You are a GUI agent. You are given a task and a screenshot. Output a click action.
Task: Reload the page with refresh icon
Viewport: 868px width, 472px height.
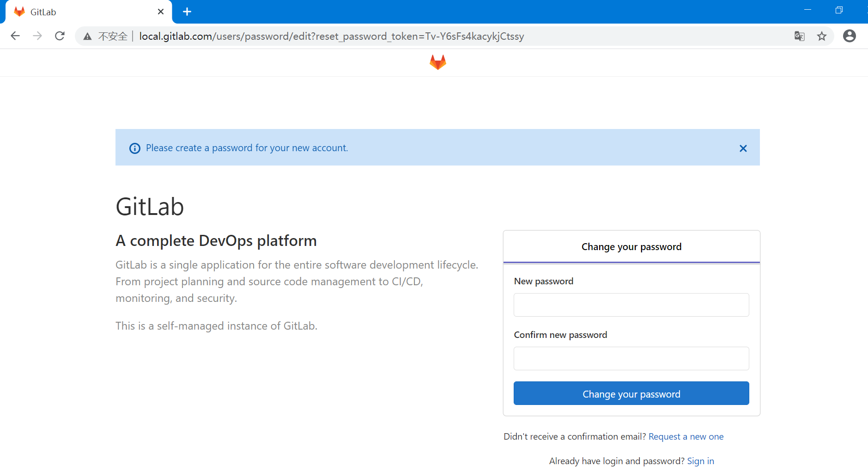(x=60, y=36)
